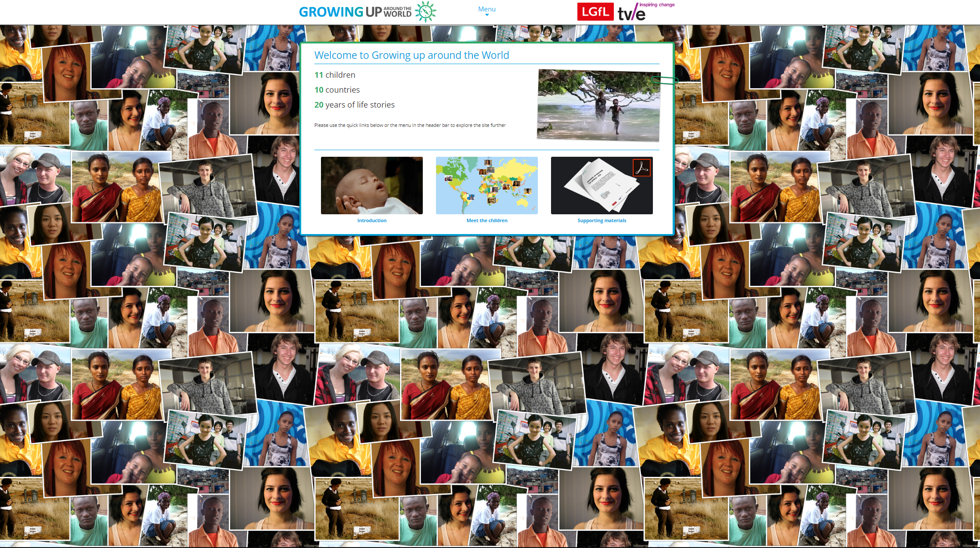Open the Menu dropdown in the header
Viewport: 980px width, 548px height.
point(486,10)
